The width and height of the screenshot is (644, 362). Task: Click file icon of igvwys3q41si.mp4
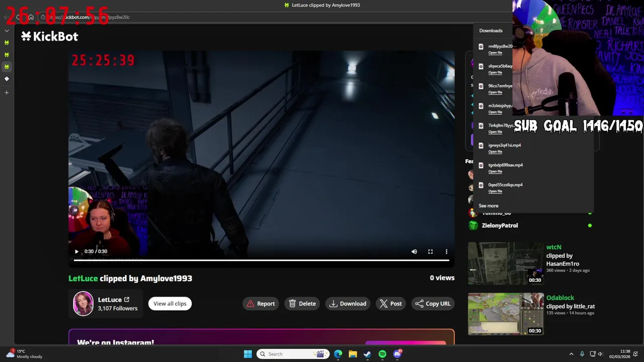coord(481,146)
